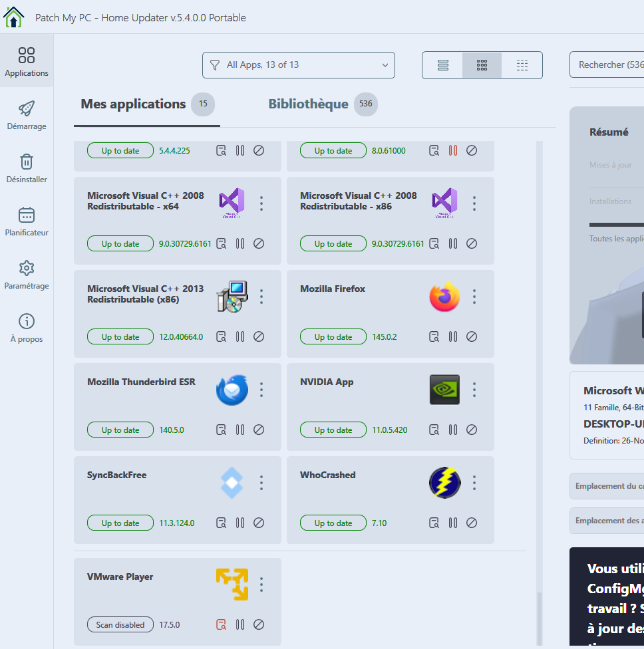Image resolution: width=644 pixels, height=649 pixels.
Task: Open options menu for Mozilla Firefox
Action: (x=474, y=297)
